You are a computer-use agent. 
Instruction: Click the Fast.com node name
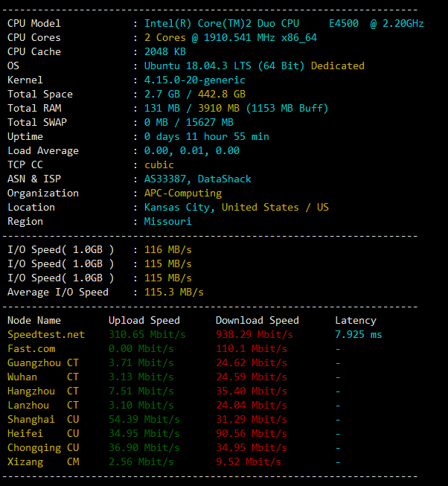[31, 348]
